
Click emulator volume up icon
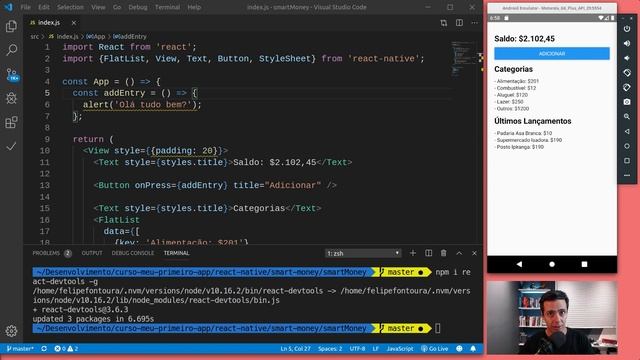[627, 43]
